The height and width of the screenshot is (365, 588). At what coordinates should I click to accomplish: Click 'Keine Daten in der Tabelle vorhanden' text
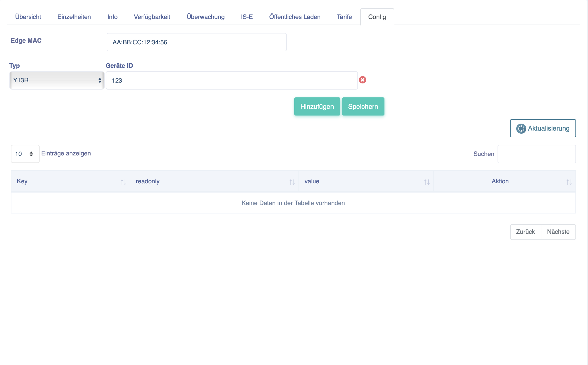(293, 203)
